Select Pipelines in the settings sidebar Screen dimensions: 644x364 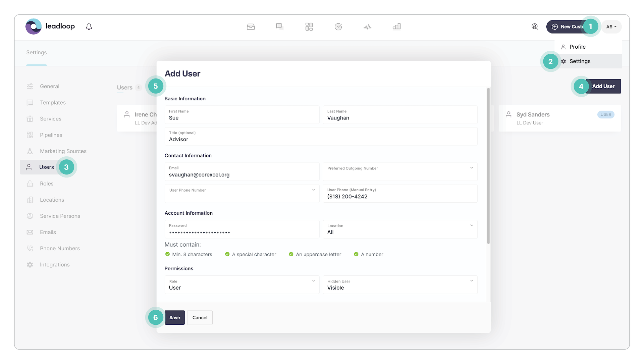(51, 135)
